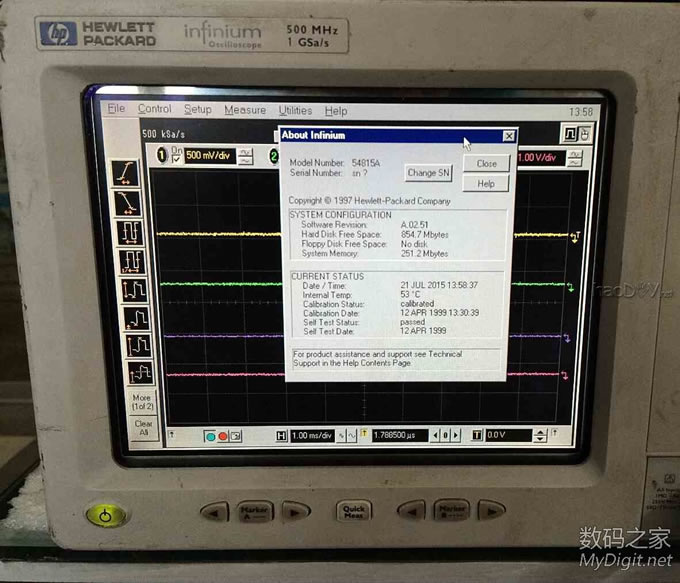Toggle the channel 1 number button
The width and height of the screenshot is (680, 583).
(x=161, y=155)
